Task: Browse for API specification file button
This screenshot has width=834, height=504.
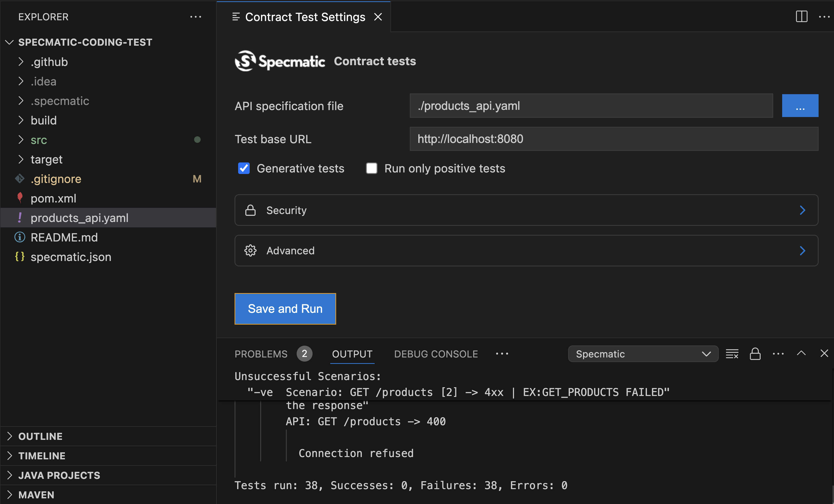Action: pyautogui.click(x=800, y=106)
